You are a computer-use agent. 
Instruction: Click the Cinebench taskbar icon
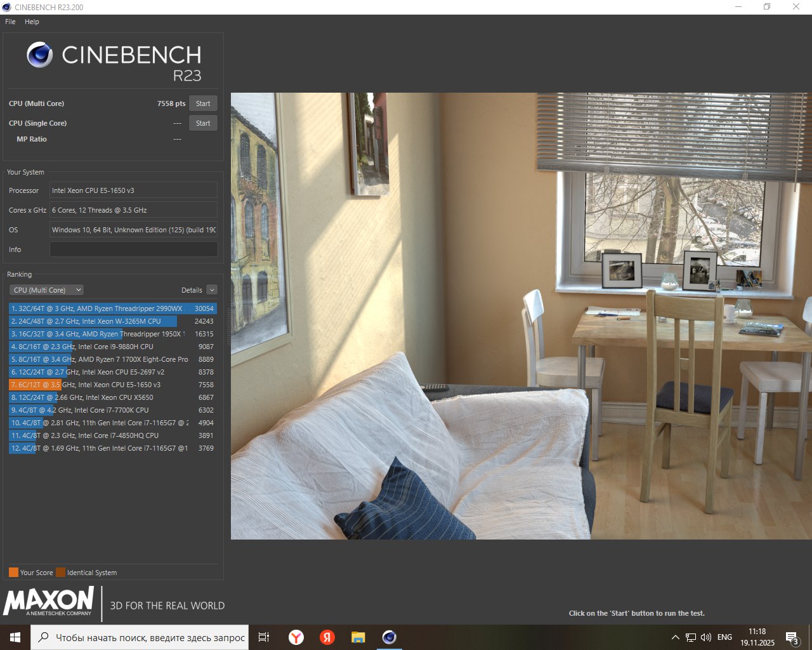point(390,637)
